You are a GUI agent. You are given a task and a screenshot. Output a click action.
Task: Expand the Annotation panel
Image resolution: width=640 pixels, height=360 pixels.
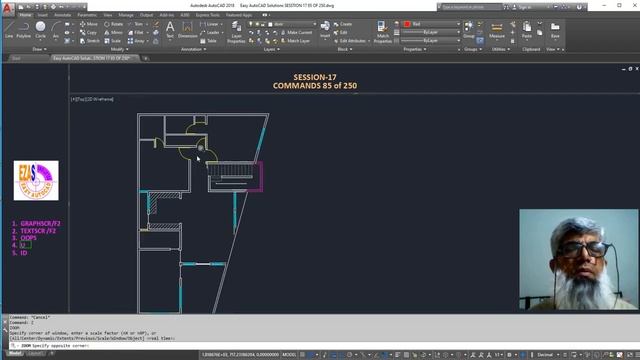click(x=193, y=49)
